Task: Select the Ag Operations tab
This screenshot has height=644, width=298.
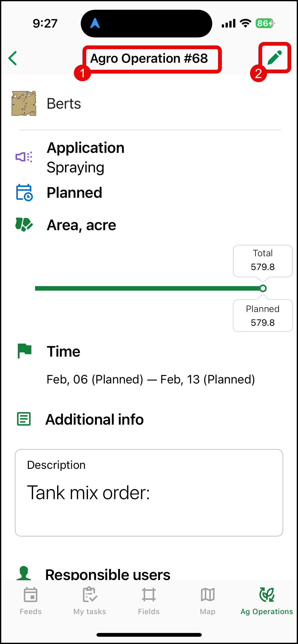Action: [x=267, y=601]
